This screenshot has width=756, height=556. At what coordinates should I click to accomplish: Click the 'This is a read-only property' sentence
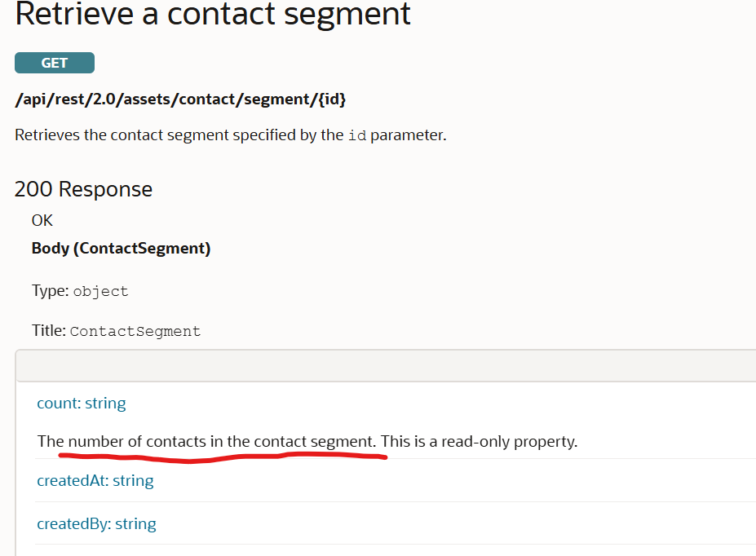[479, 441]
